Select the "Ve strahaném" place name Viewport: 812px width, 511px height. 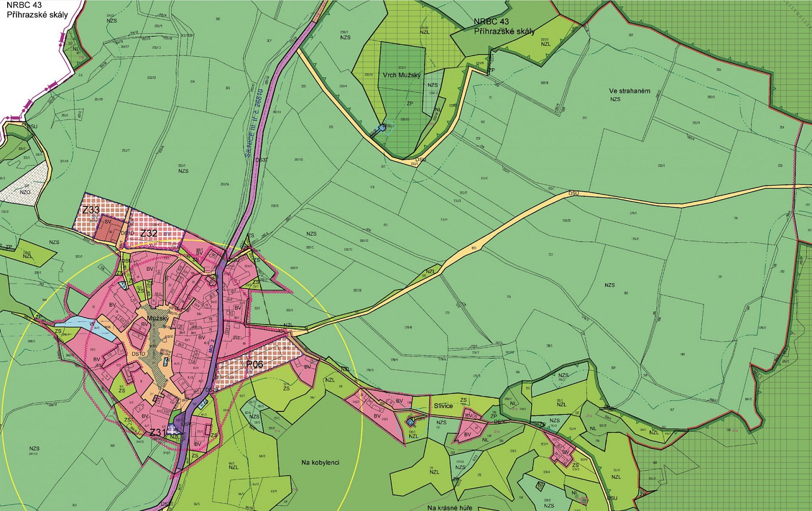[x=630, y=91]
